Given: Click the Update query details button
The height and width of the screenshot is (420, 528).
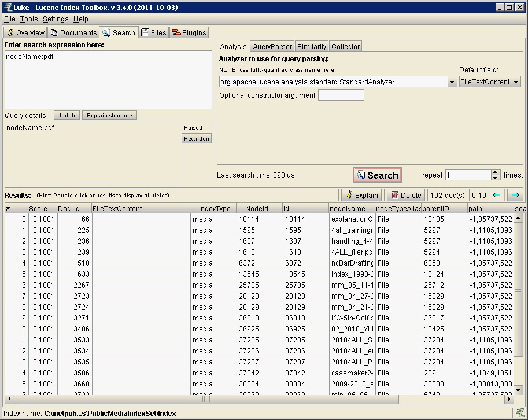Looking at the screenshot, I should point(67,115).
